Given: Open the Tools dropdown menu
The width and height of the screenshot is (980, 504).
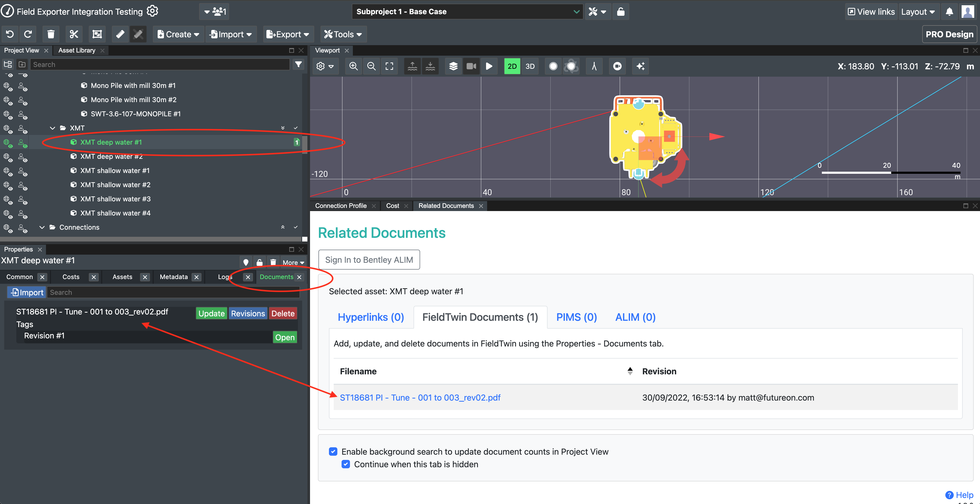Looking at the screenshot, I should pos(343,34).
